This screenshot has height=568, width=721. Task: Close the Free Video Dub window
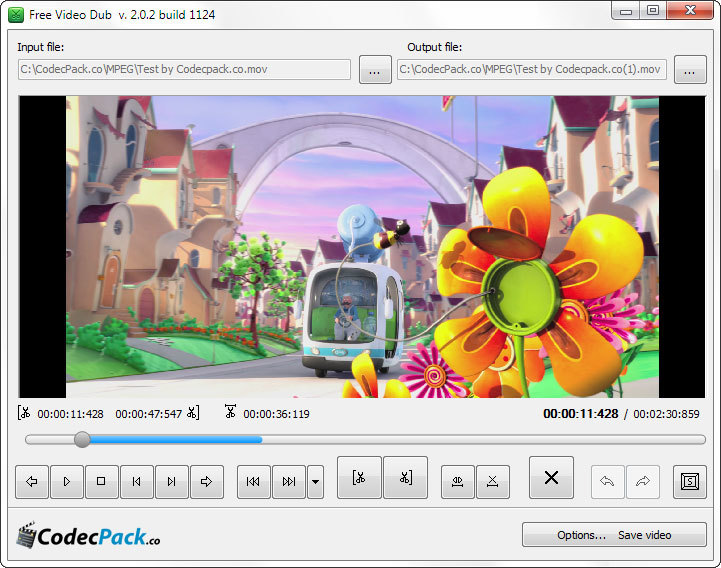690,11
